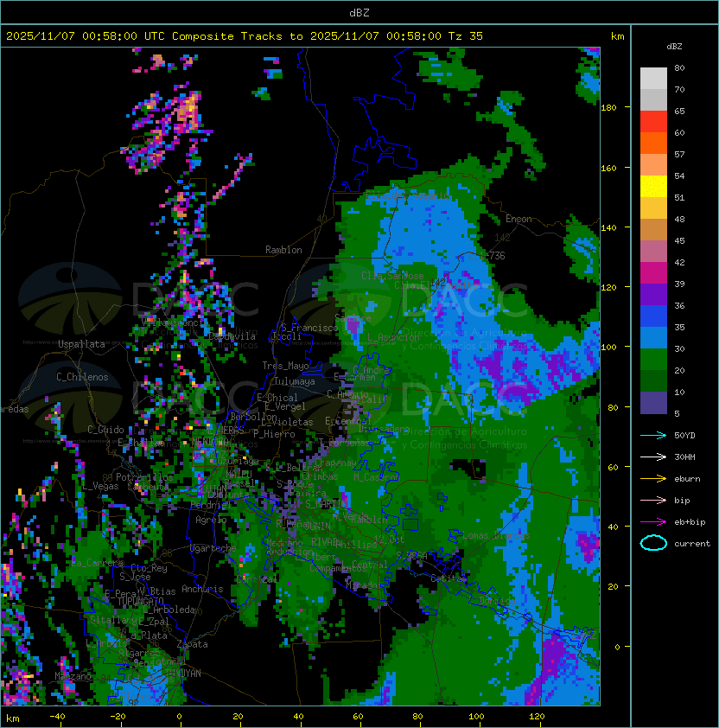The width and height of the screenshot is (719, 728).
Task: Click the 'S_Jose' place label
Action: [x=135, y=577]
